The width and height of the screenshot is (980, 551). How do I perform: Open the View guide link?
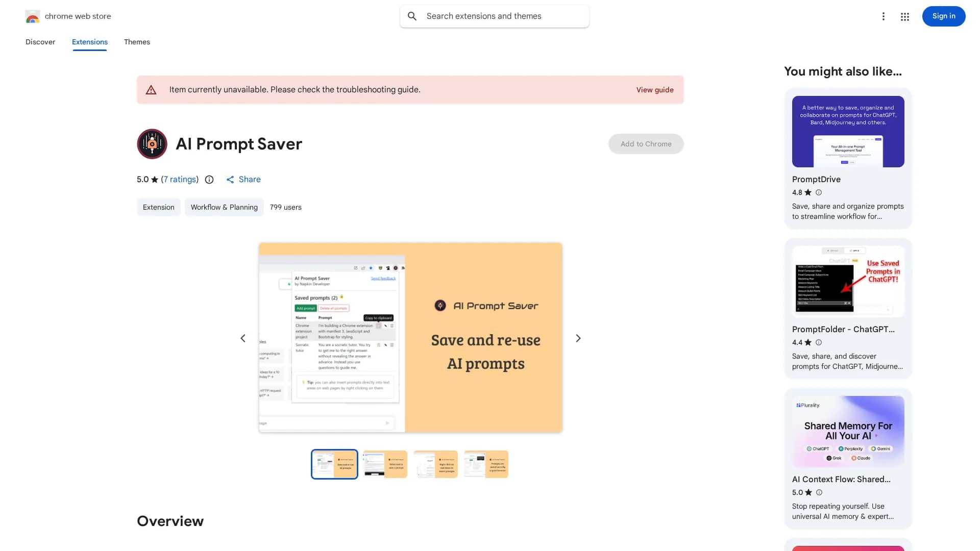(655, 90)
